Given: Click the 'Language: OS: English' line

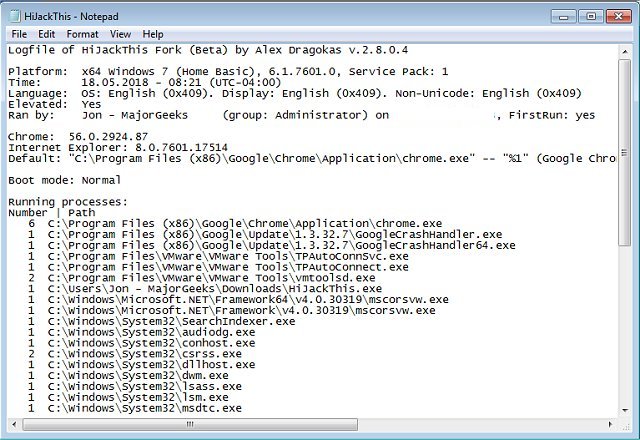Looking at the screenshot, I should [x=295, y=93].
